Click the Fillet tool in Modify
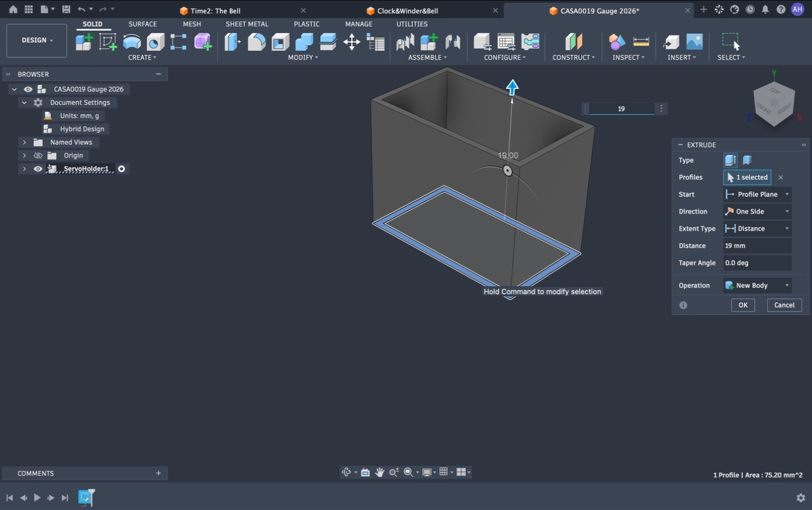812x510 pixels. (x=256, y=42)
